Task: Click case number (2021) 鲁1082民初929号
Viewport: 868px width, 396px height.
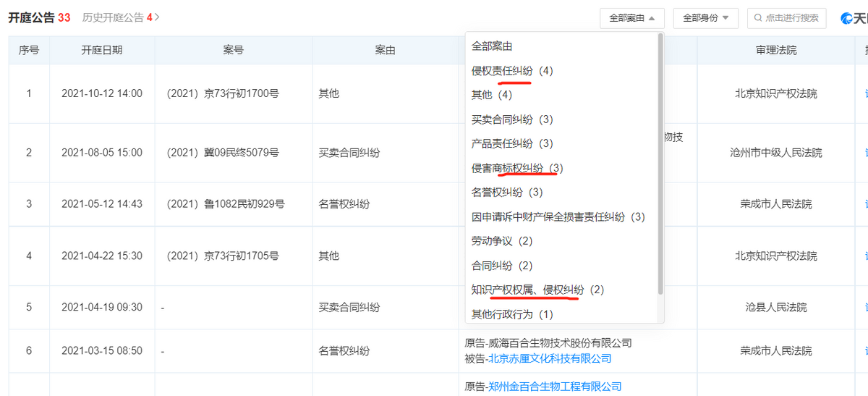Action: click(x=225, y=204)
